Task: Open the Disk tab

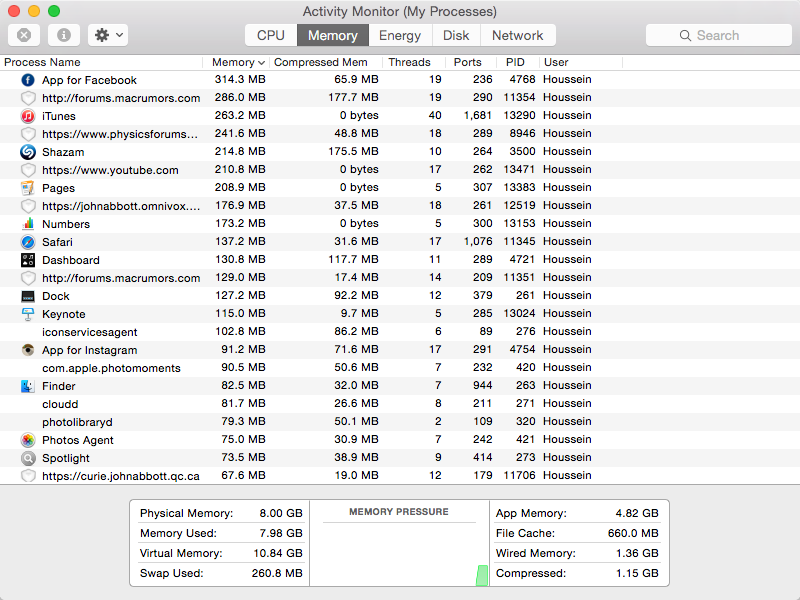Action: 456,35
